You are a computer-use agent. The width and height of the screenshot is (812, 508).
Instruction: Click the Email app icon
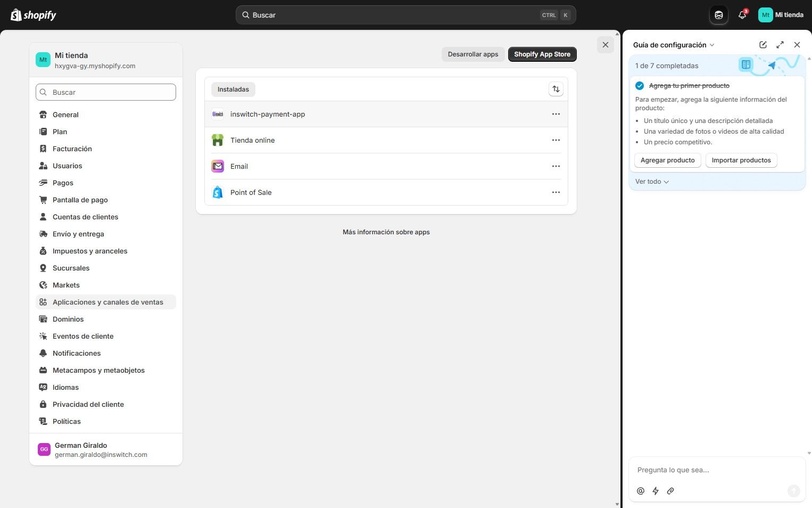(x=218, y=166)
